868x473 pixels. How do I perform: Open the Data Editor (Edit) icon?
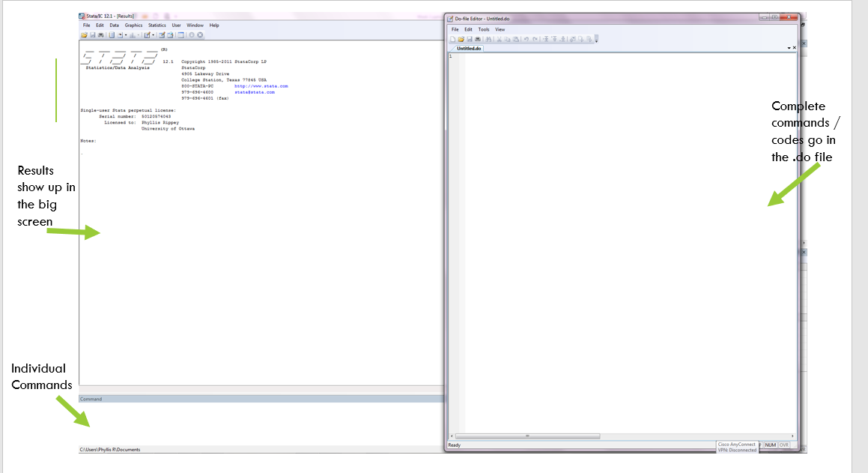click(x=163, y=34)
